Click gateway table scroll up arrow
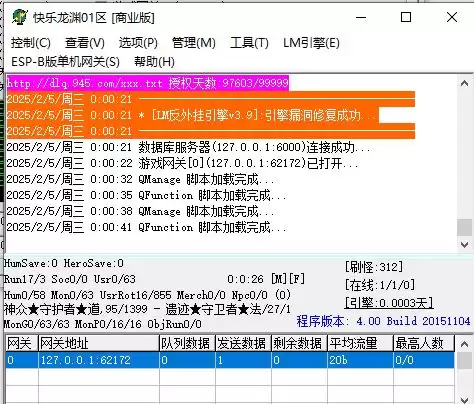 pos(464,344)
